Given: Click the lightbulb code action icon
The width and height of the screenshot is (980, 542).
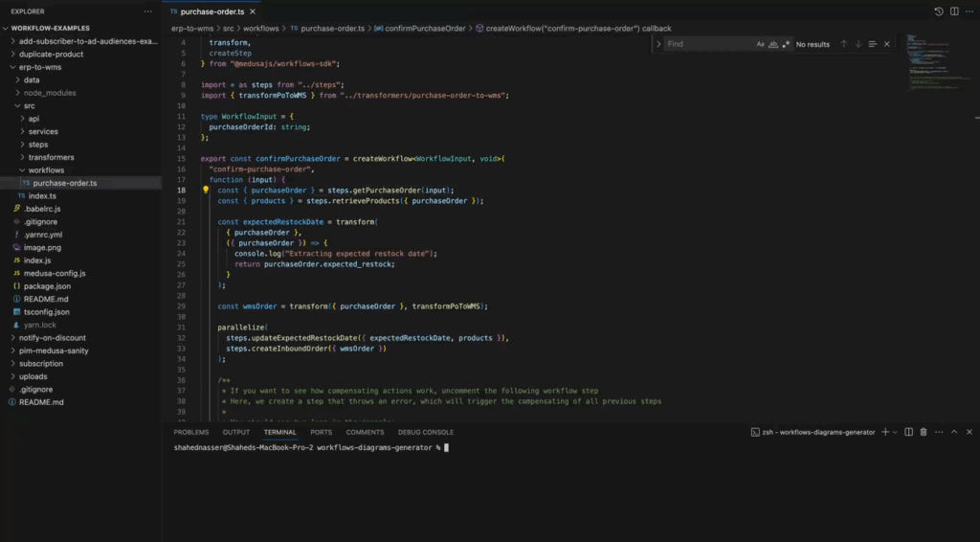Looking at the screenshot, I should tap(205, 190).
